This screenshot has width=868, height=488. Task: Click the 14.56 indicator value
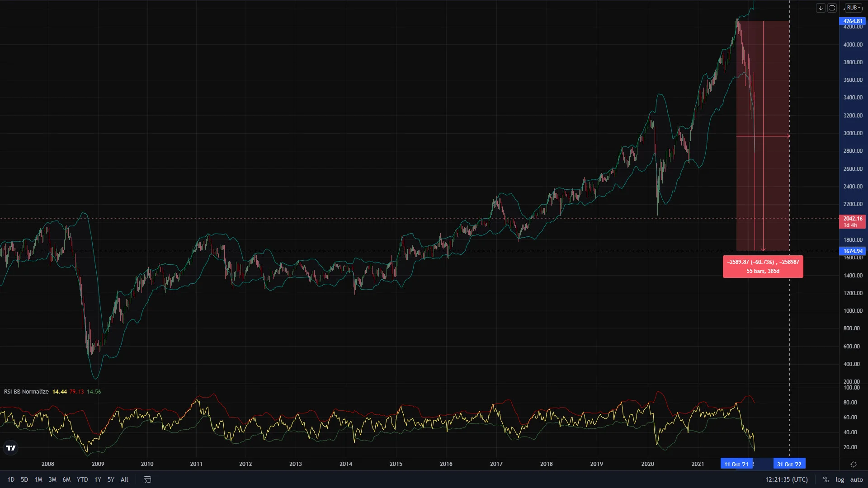(x=94, y=392)
